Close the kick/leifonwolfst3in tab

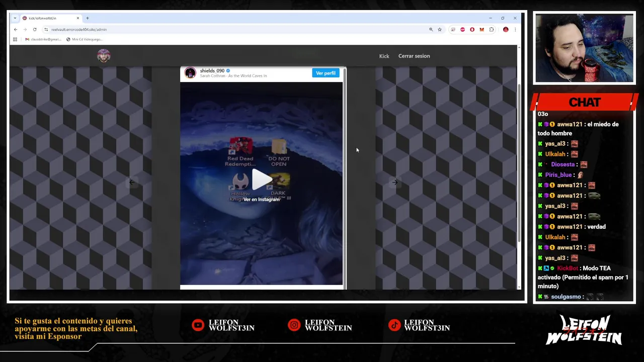[x=77, y=18]
